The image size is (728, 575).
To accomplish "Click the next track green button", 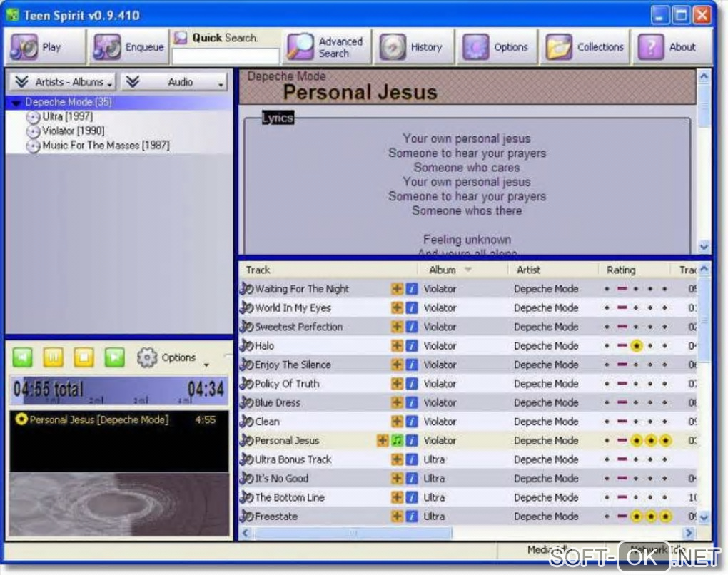I will point(115,358).
